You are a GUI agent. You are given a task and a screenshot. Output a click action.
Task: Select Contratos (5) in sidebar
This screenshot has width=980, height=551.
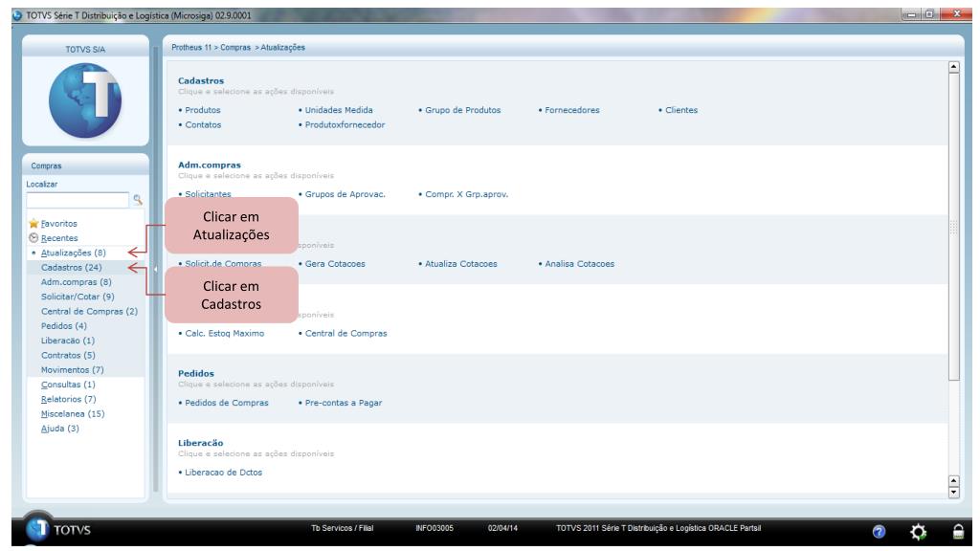[68, 356]
